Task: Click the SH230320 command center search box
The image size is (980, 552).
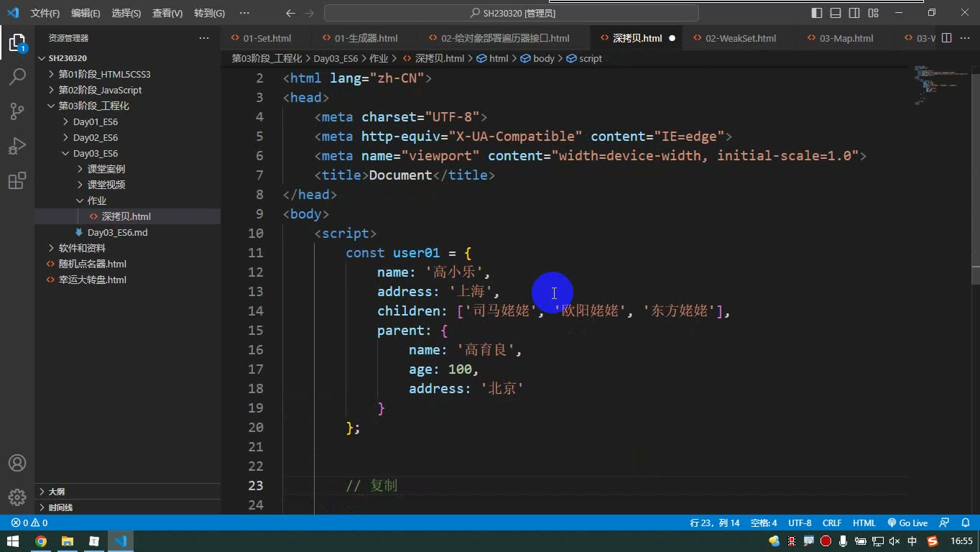Action: point(512,13)
